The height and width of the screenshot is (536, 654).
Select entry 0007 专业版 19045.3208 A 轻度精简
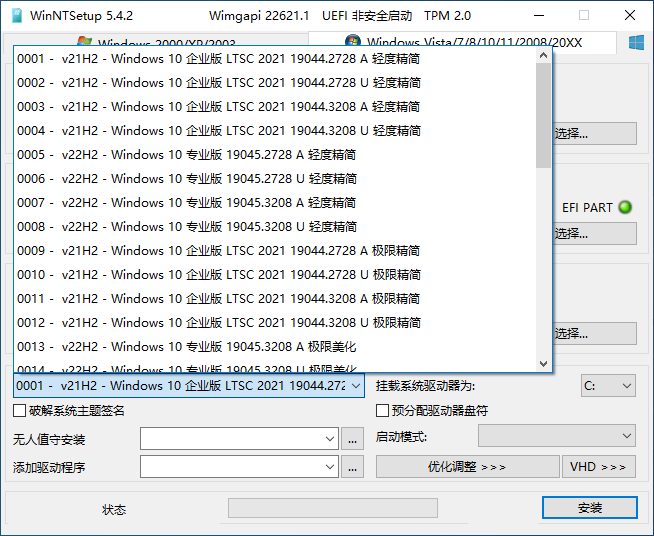[275, 203]
